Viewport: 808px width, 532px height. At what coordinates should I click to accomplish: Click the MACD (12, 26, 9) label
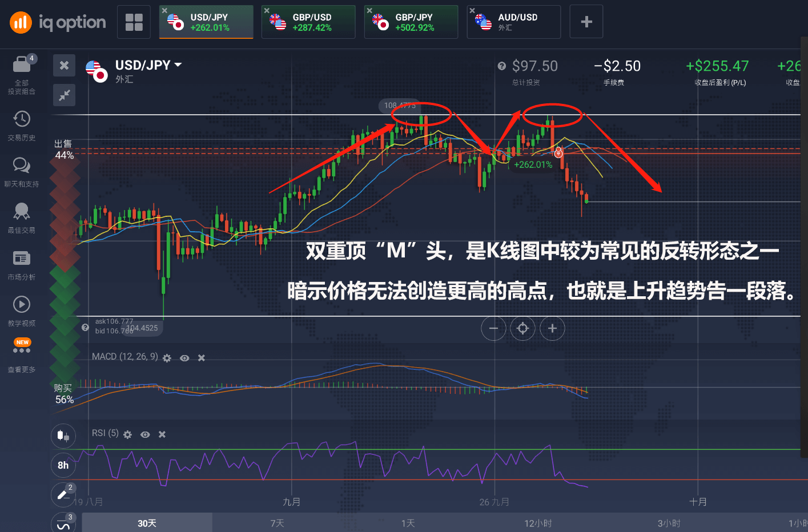(125, 357)
